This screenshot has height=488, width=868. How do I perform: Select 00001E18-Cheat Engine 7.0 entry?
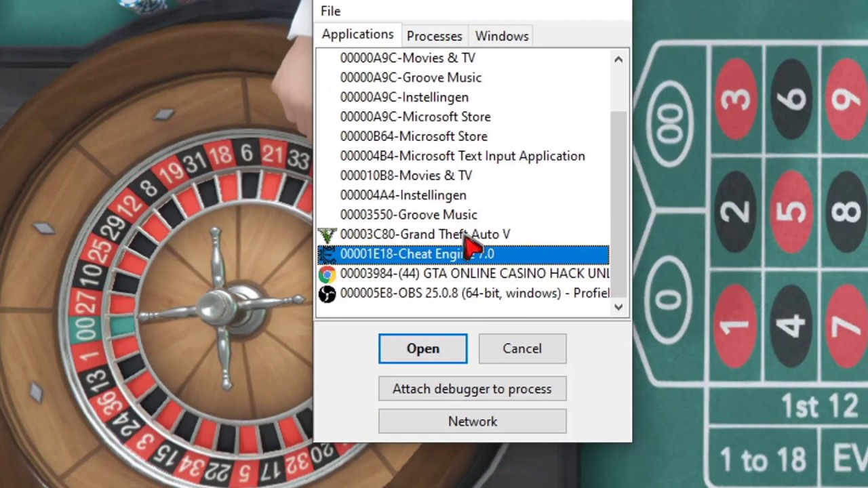(464, 254)
